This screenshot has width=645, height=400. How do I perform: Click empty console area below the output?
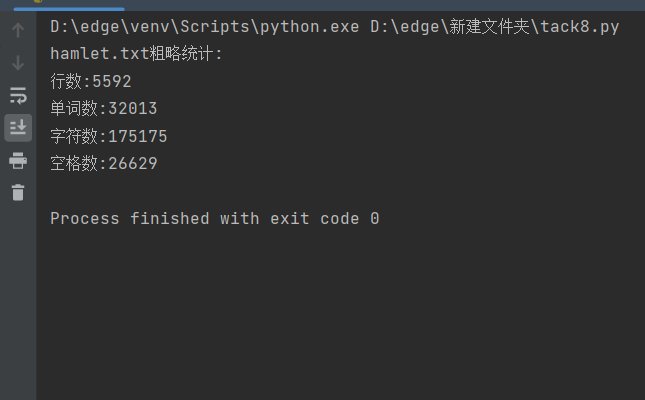point(340,310)
